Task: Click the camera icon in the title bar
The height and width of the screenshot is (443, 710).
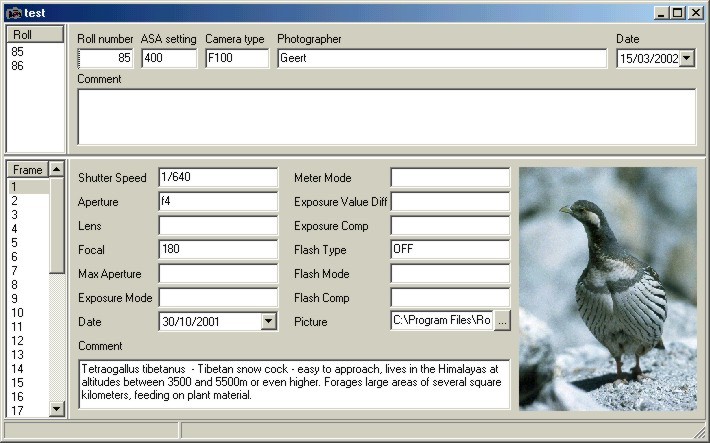Action: 14,13
